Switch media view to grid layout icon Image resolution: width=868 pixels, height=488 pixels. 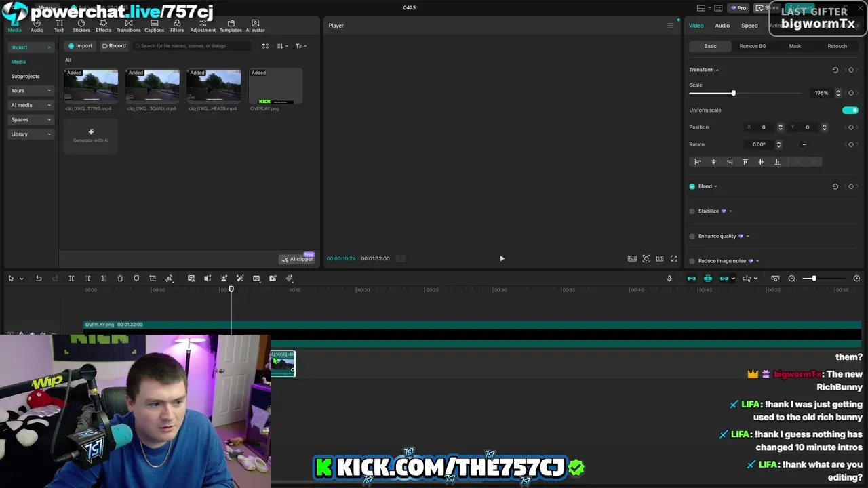[x=265, y=46]
